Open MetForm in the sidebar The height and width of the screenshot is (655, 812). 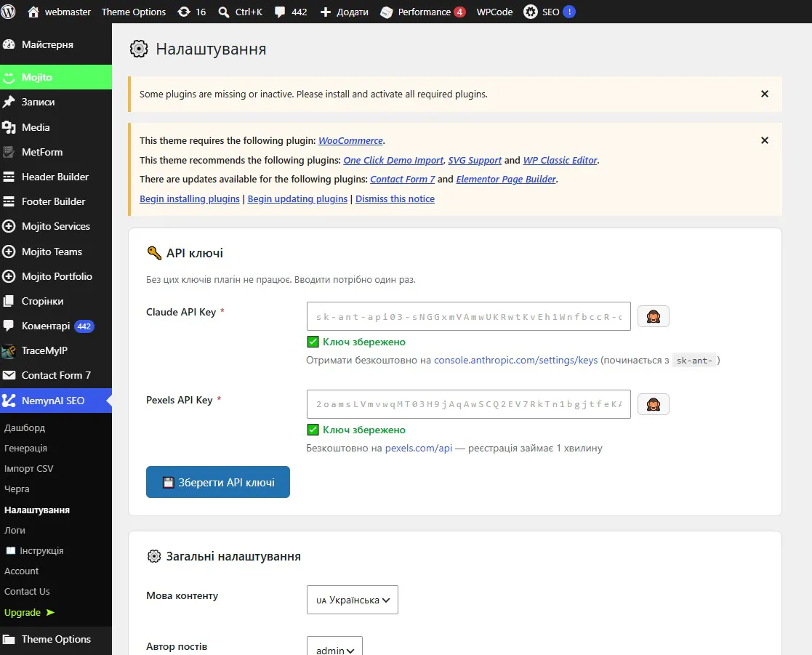click(56, 152)
